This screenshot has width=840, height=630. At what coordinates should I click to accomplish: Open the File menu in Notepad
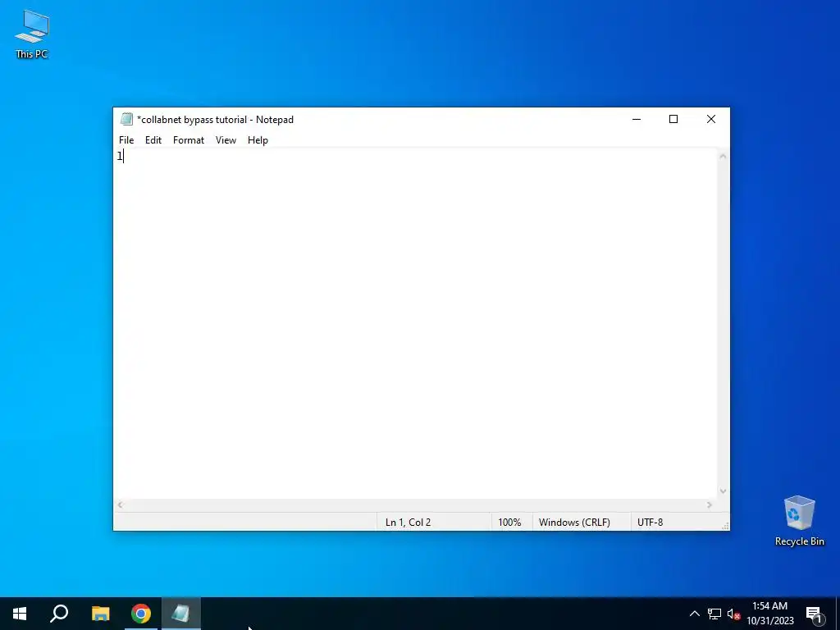pos(126,139)
